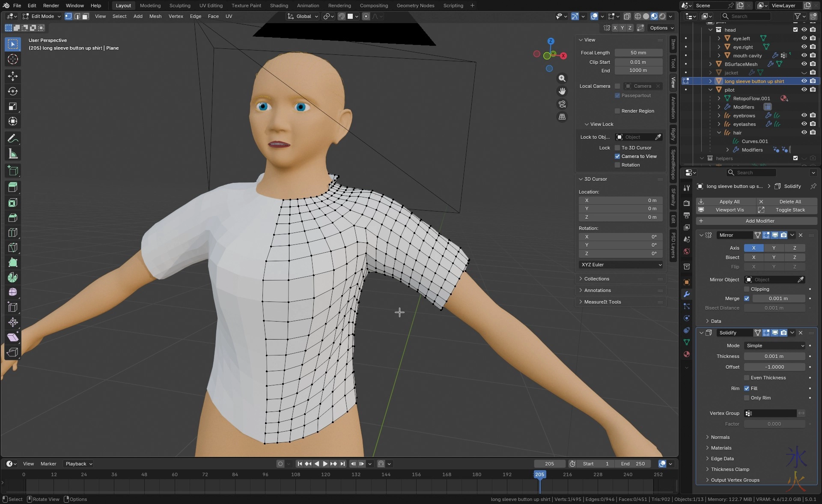
Task: Select the 3D Cursor tool
Action: pyautogui.click(x=13, y=59)
